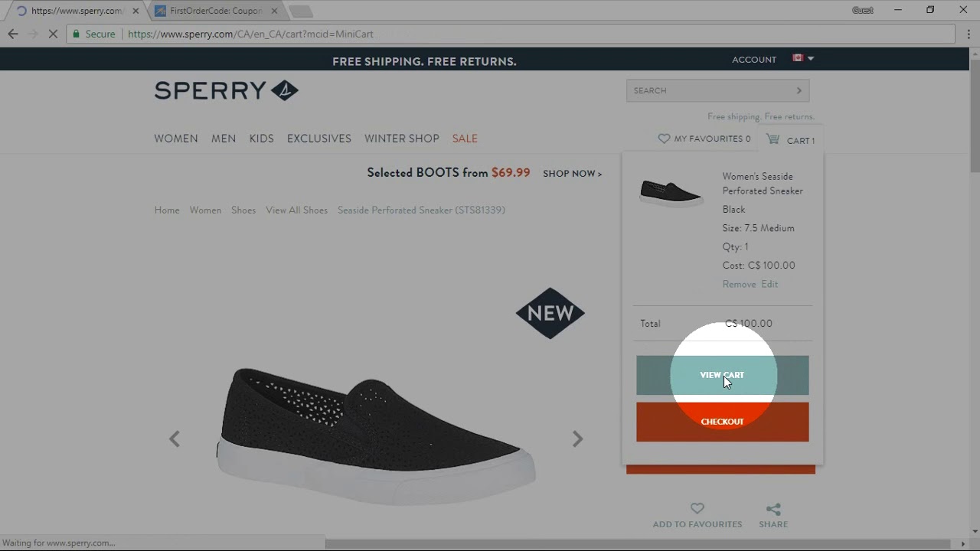Show next product image arrow

[x=577, y=439]
